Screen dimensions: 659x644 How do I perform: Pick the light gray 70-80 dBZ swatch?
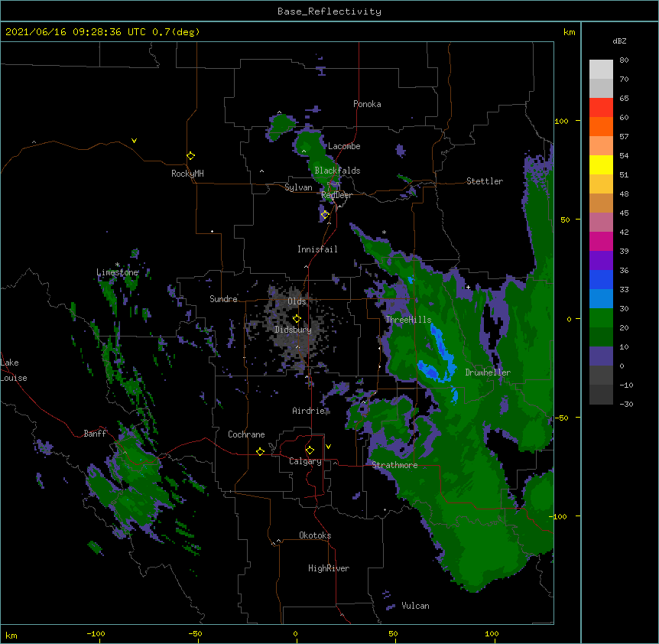click(601, 70)
